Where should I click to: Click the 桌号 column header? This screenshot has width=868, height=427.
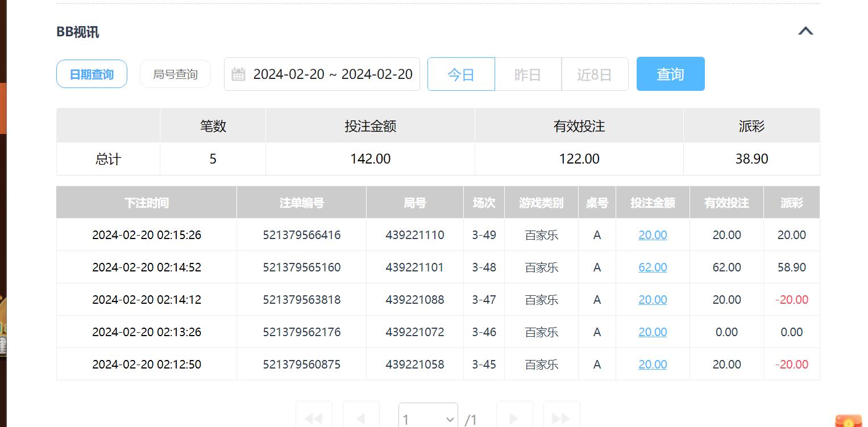point(597,202)
